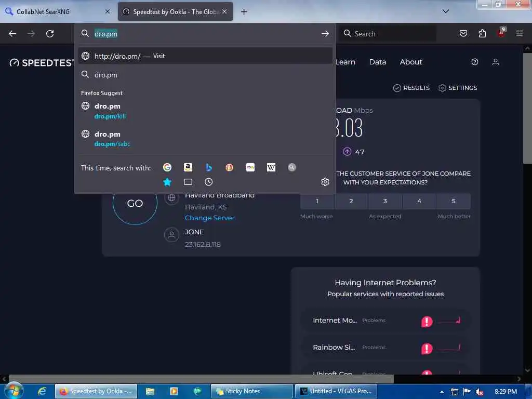Rate customer service 4
Viewport: 532px width, 399px height.
419,201
